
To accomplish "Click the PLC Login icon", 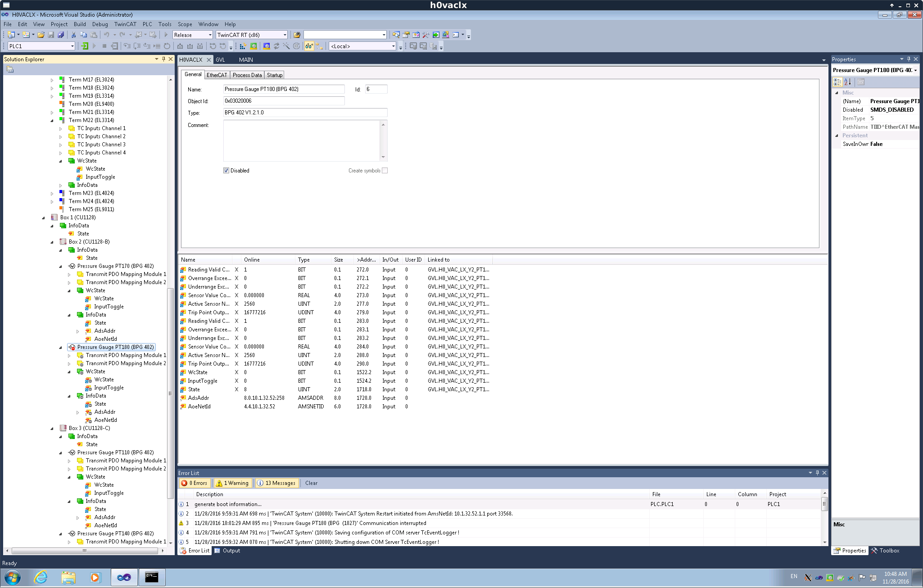I will tap(85, 46).
